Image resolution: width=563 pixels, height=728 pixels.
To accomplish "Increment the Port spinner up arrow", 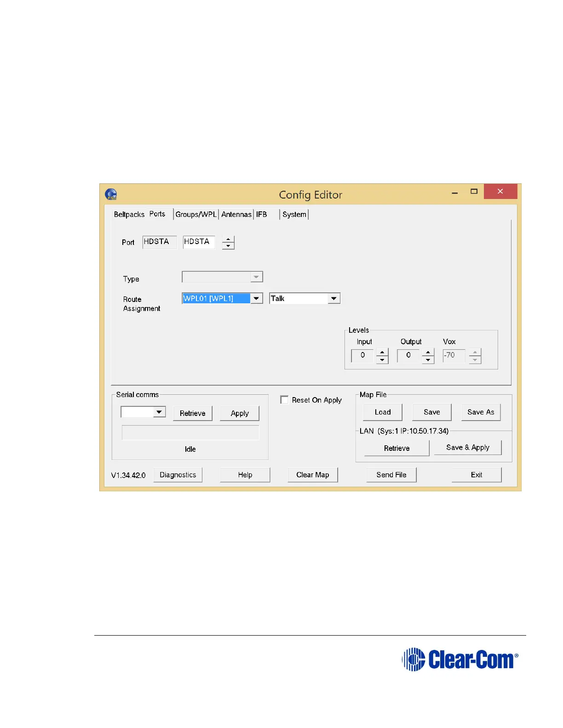I will click(x=228, y=239).
